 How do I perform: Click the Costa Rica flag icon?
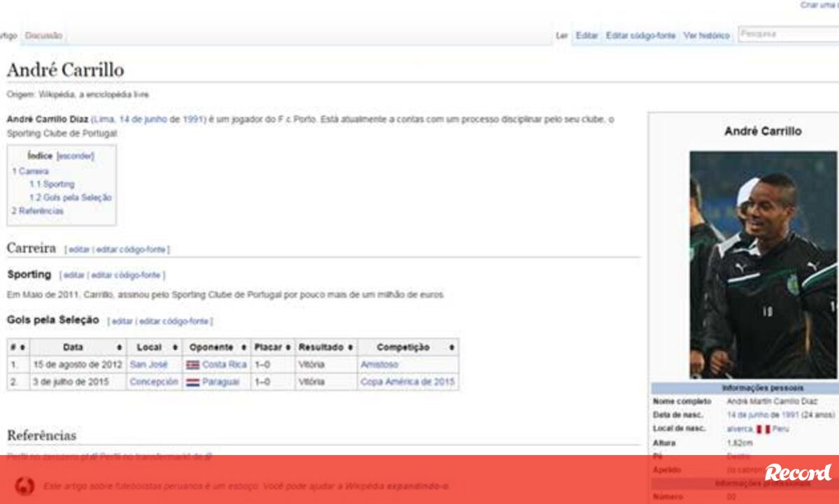click(x=193, y=365)
